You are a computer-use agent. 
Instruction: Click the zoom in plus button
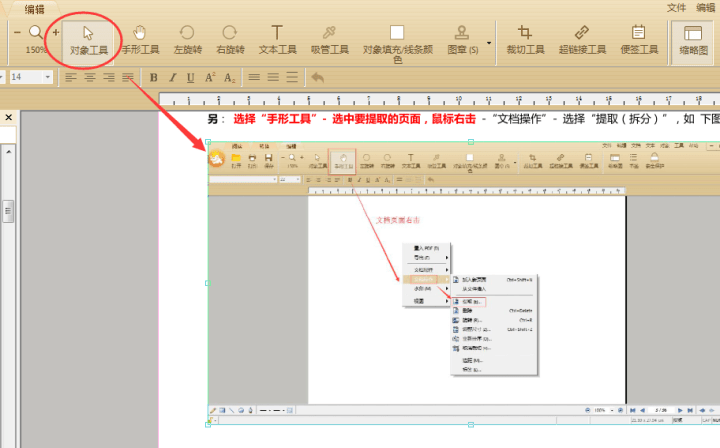[56, 33]
